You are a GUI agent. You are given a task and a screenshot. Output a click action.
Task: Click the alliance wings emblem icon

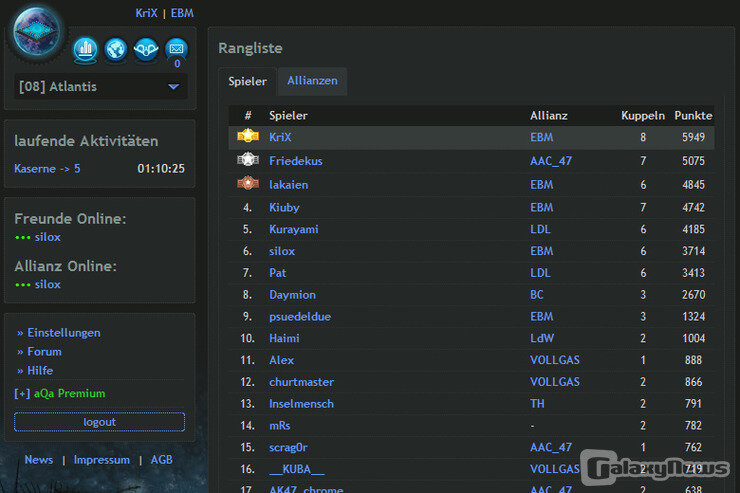(x=146, y=48)
